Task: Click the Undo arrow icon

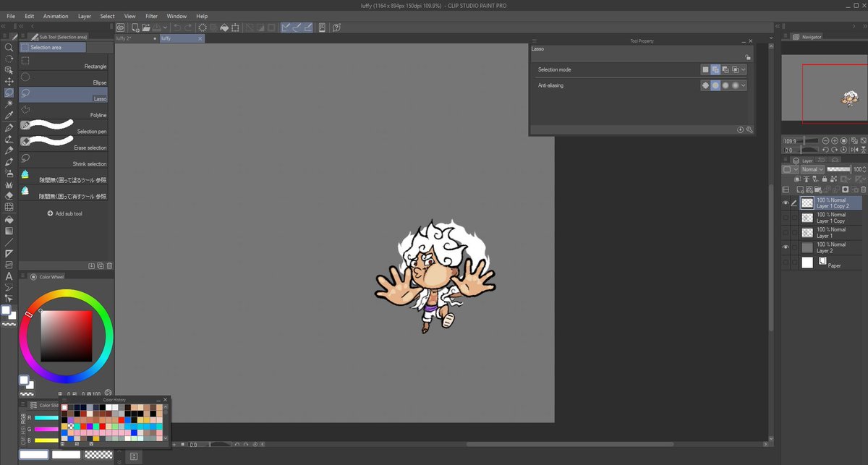Action: point(177,27)
